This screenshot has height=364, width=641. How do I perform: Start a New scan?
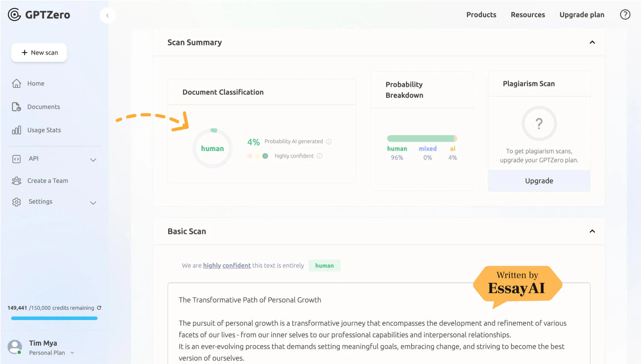39,52
